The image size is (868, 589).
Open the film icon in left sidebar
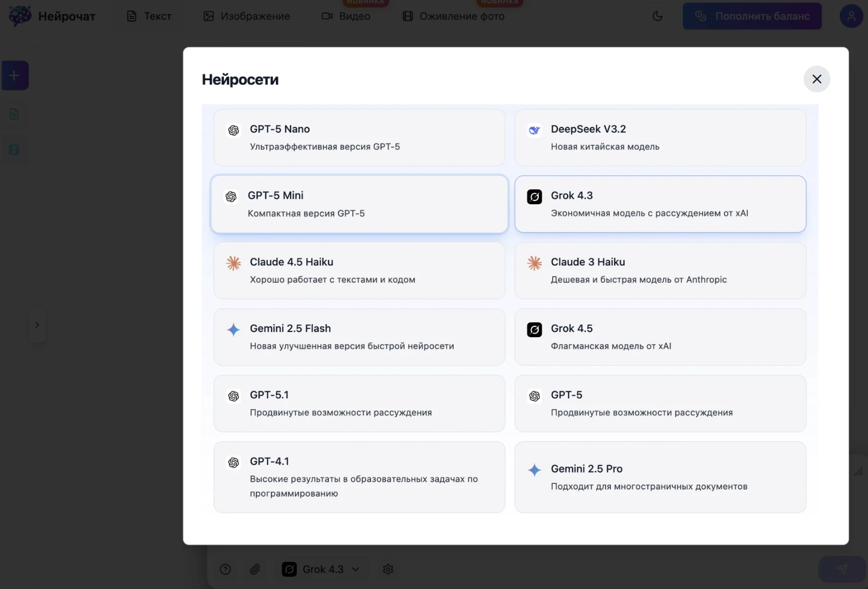[x=14, y=150]
